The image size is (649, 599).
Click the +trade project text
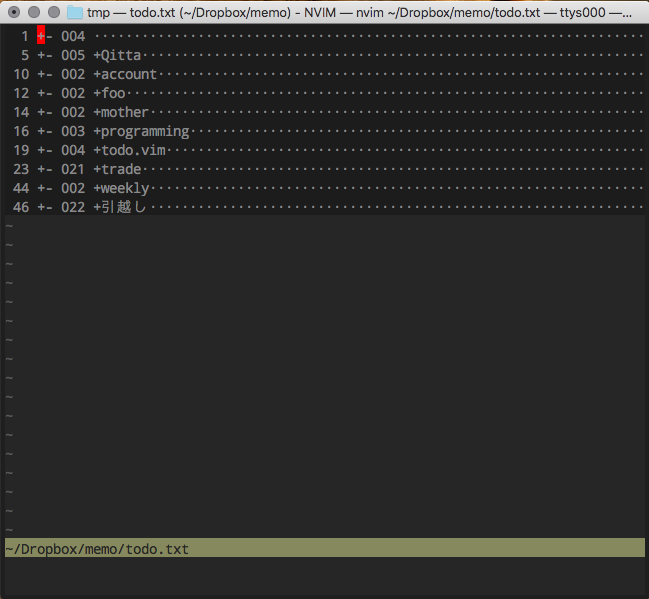click(117, 170)
